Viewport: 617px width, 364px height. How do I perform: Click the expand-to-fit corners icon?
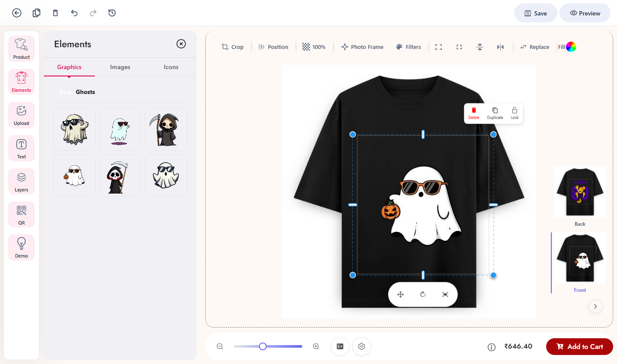tap(438, 47)
